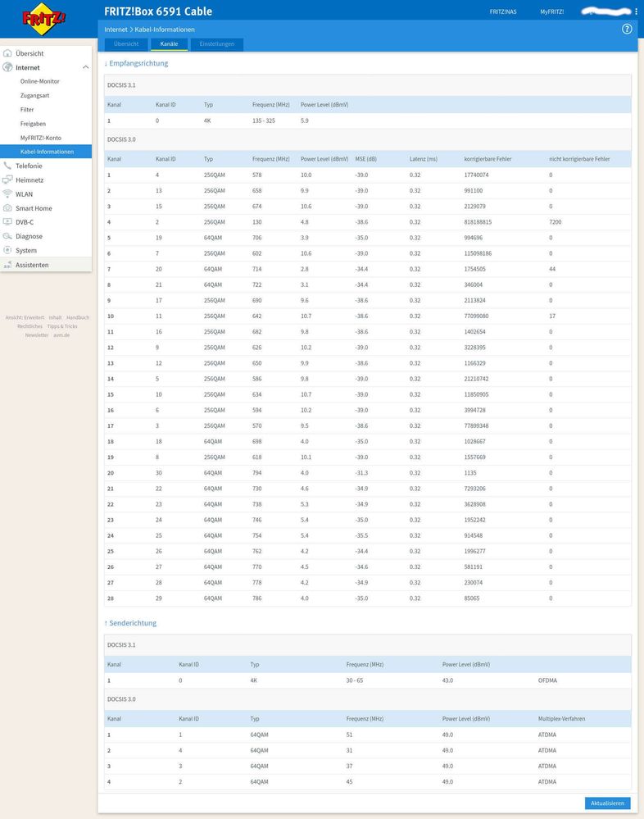The height and width of the screenshot is (819, 644).
Task: Open Smart Home menu item
Action: click(x=34, y=208)
